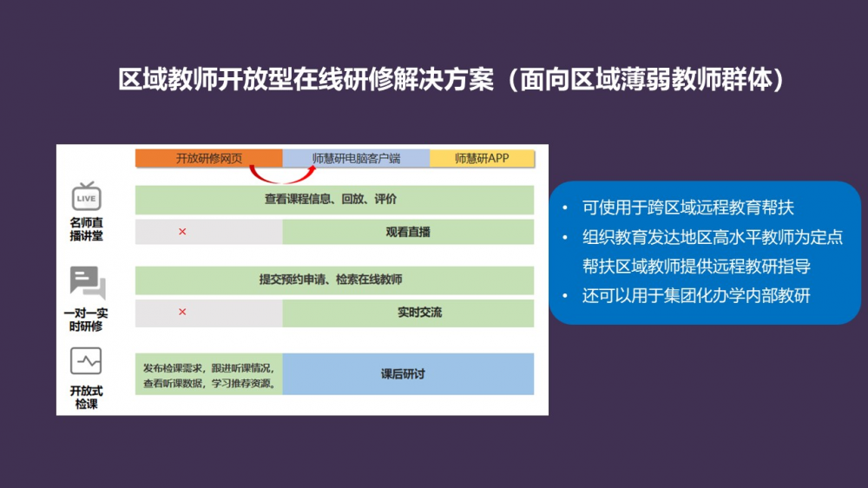Open the blue 课后研讨 block
Viewport: 868px width, 488px height.
[408, 374]
